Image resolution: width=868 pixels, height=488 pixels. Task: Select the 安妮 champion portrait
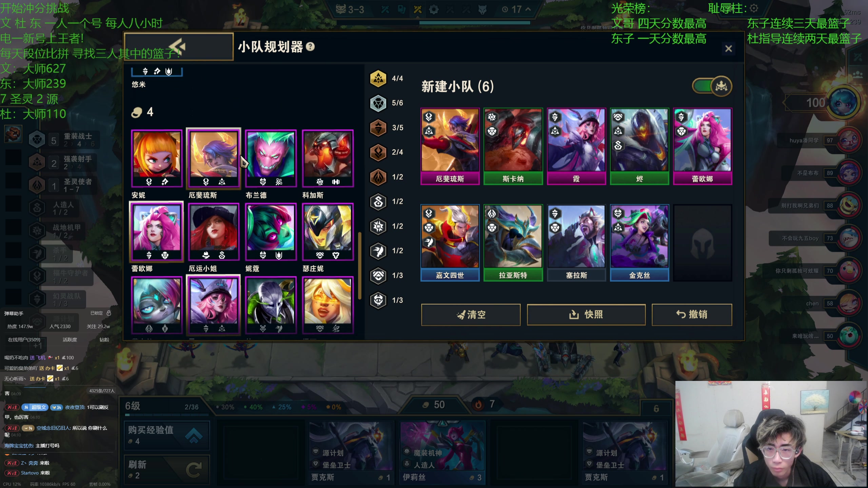click(x=157, y=159)
